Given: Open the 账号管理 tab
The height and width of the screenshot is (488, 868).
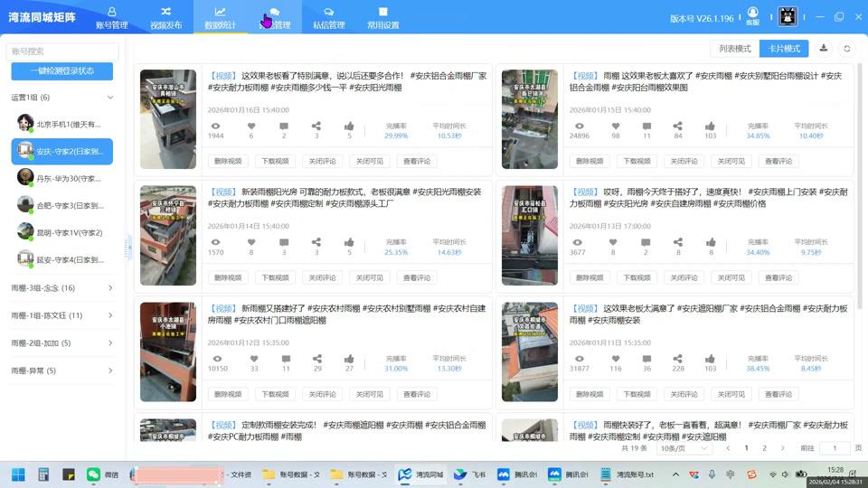Looking at the screenshot, I should pos(112,18).
